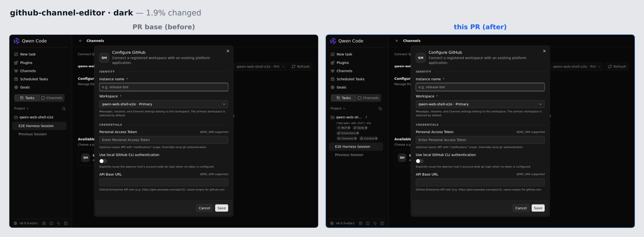Click Save in the before dialog
This screenshot has height=237, width=644.
click(x=222, y=208)
